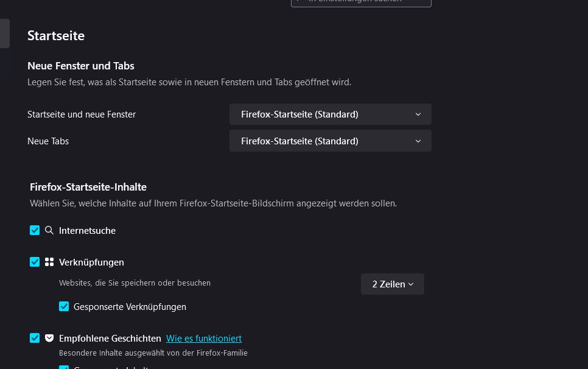
Task: Click 'Websites, die Sie speichern oder besuchen'
Action: [135, 283]
